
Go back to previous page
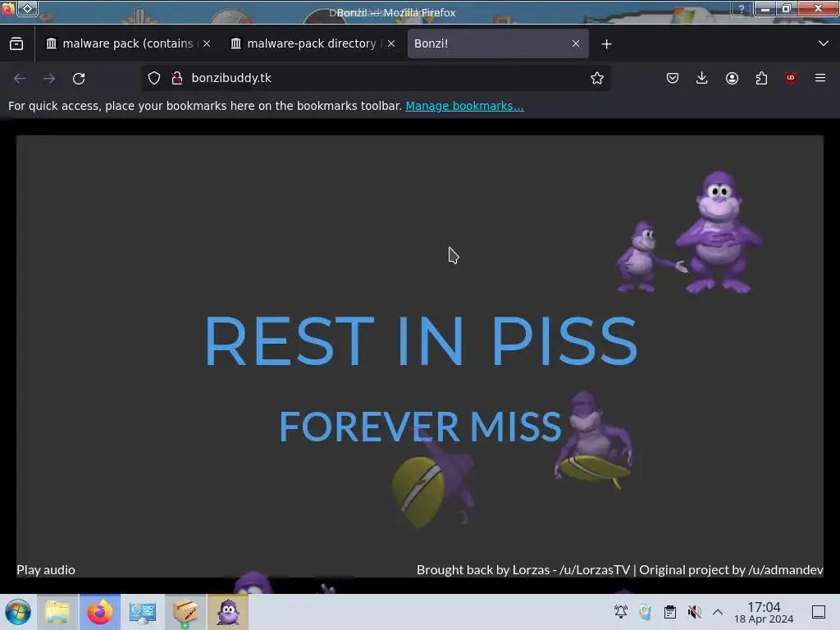[x=20, y=78]
